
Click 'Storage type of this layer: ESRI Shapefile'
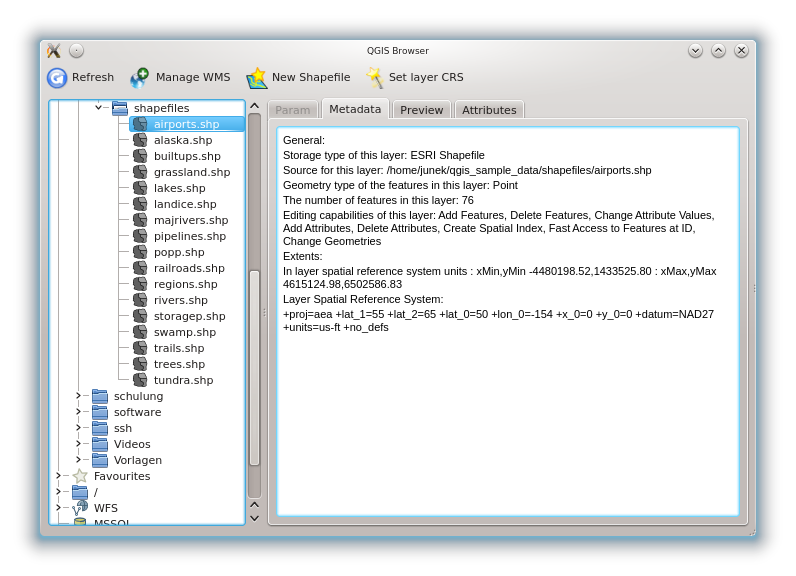click(384, 155)
